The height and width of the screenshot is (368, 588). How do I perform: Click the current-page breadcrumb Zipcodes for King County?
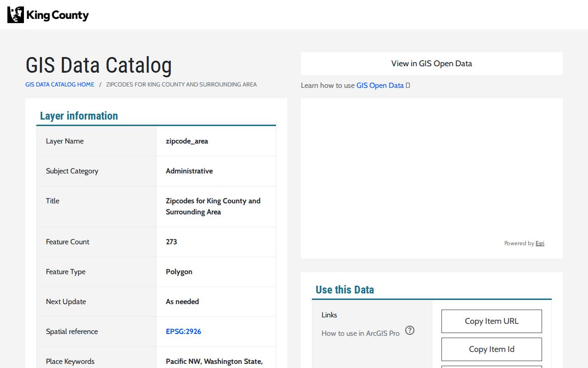181,85
